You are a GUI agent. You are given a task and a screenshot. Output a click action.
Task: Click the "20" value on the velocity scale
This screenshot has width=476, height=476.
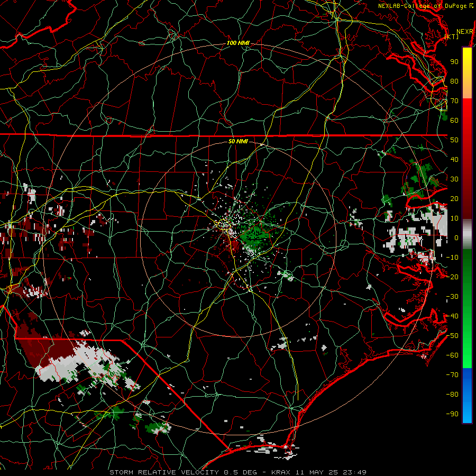pyautogui.click(x=454, y=199)
